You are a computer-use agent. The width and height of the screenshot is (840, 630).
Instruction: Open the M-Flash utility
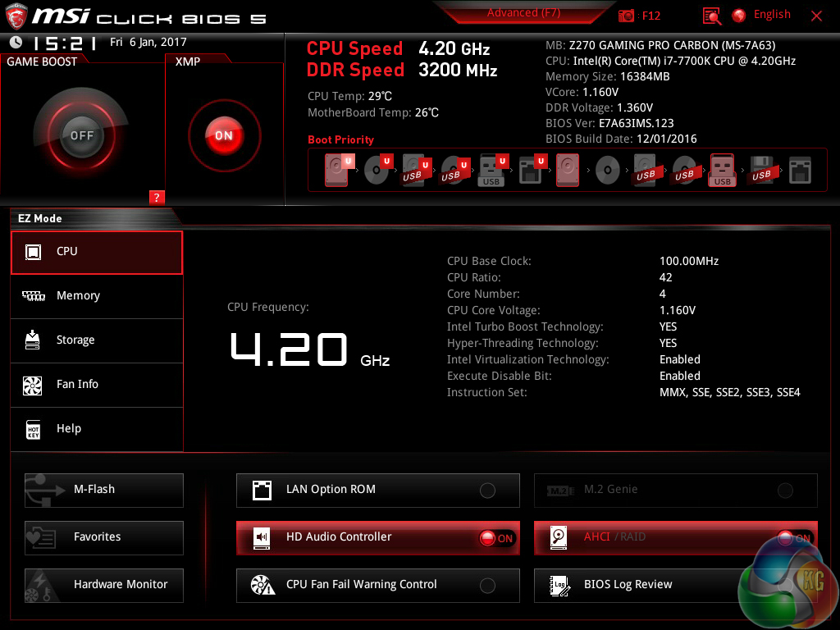click(104, 491)
